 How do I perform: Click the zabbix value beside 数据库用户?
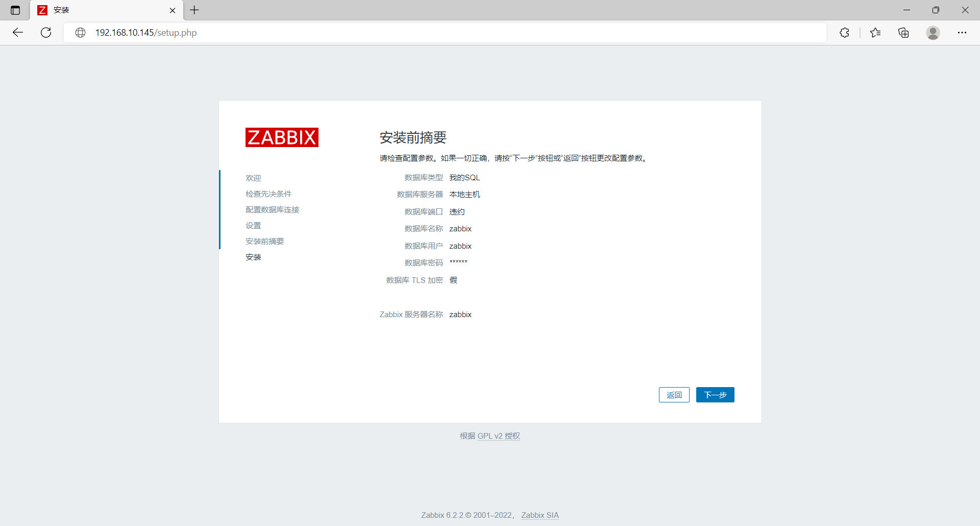pyautogui.click(x=460, y=246)
